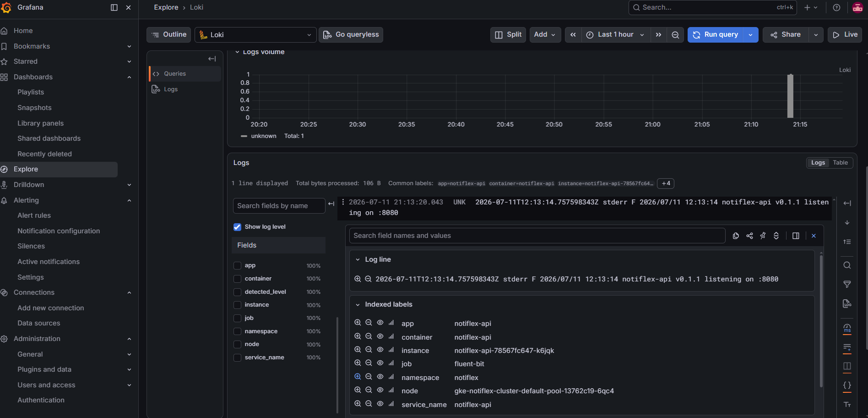Open the Loki data source picker
This screenshot has height=418, width=868.
coord(255,35)
